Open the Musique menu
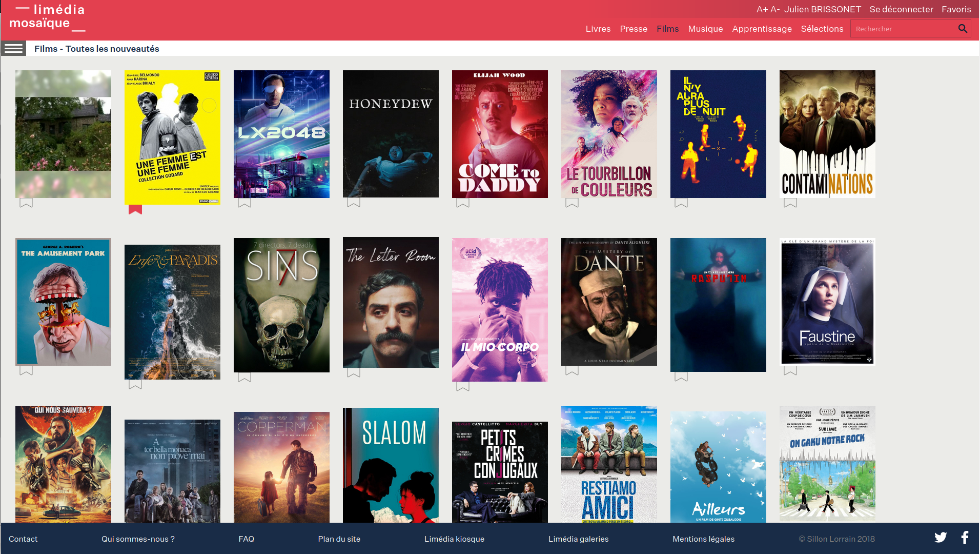 click(705, 29)
